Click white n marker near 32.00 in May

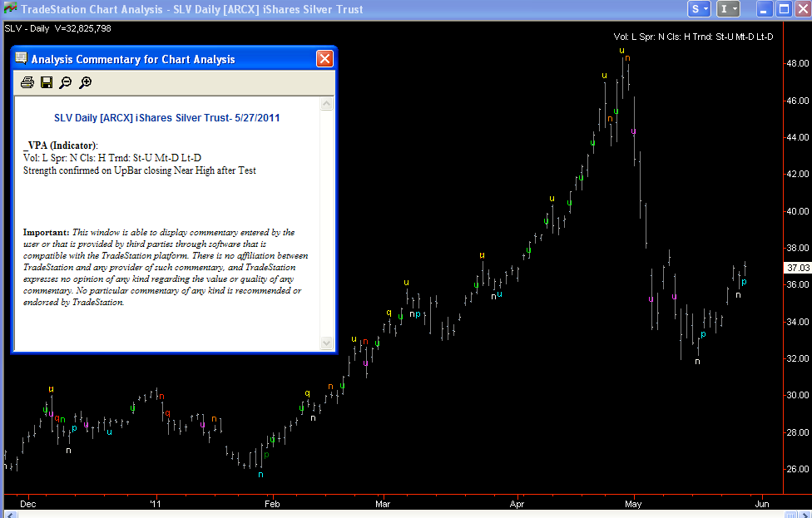tap(697, 362)
